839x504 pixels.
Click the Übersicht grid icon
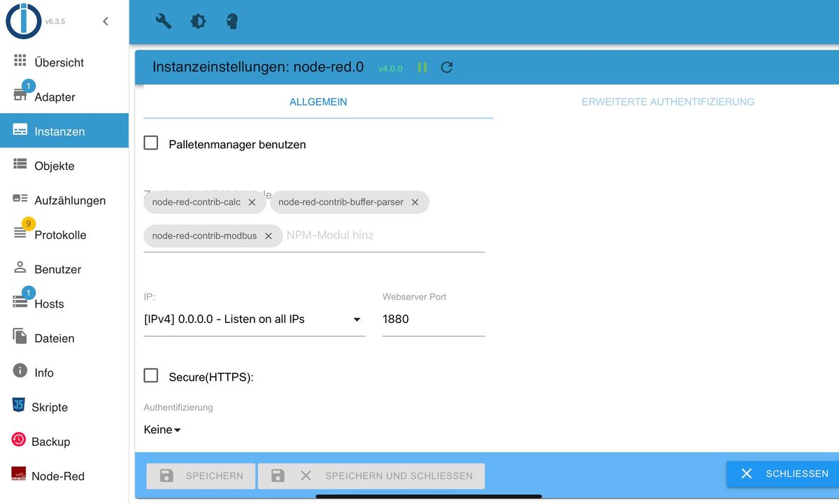[20, 61]
